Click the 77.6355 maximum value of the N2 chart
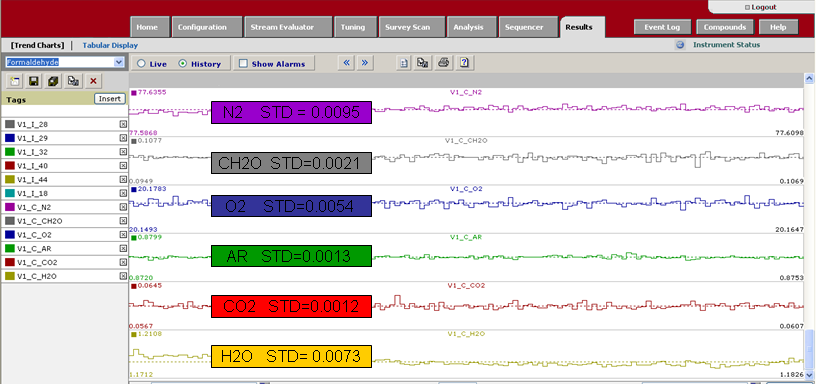 pos(151,92)
